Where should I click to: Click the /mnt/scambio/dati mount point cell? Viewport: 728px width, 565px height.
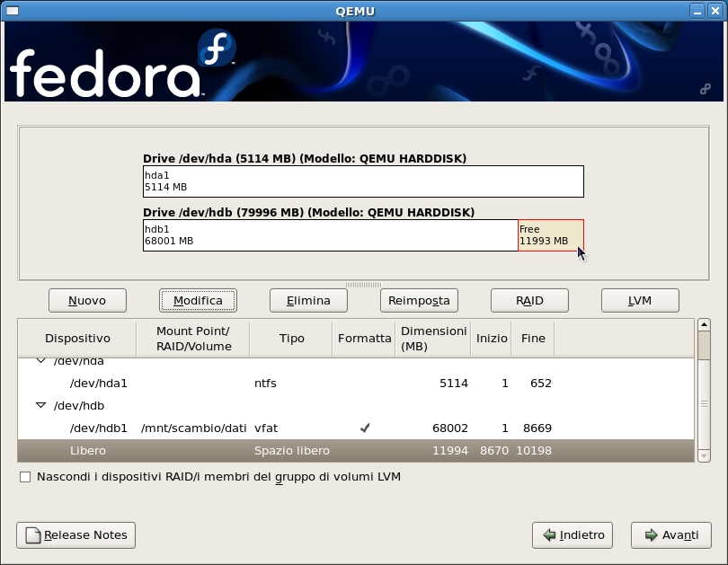click(193, 428)
